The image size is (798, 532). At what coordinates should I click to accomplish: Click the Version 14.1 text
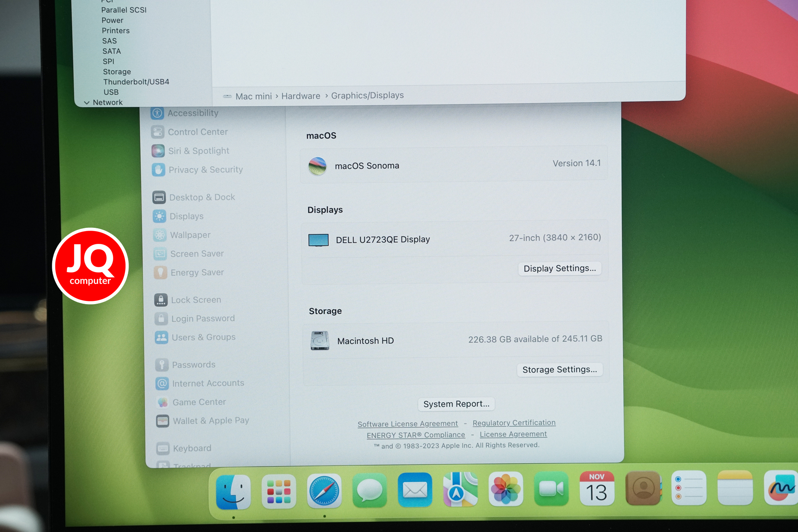click(x=577, y=163)
